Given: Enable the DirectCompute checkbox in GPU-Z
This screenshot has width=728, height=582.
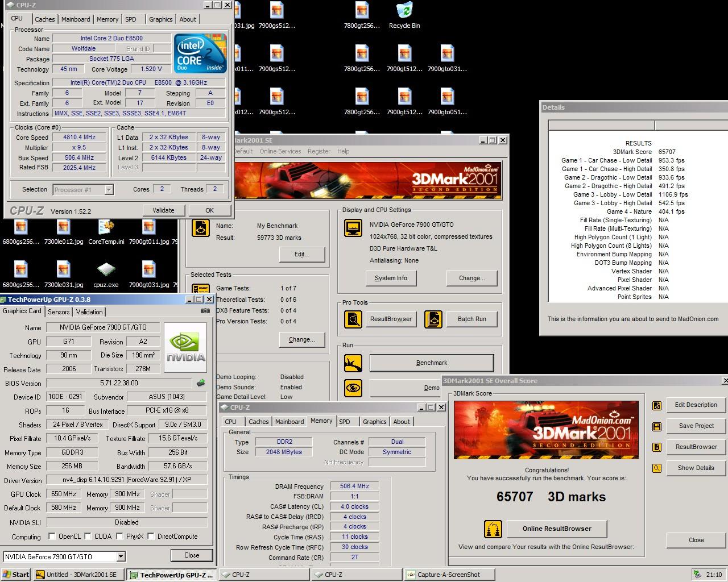Looking at the screenshot, I should 151,536.
